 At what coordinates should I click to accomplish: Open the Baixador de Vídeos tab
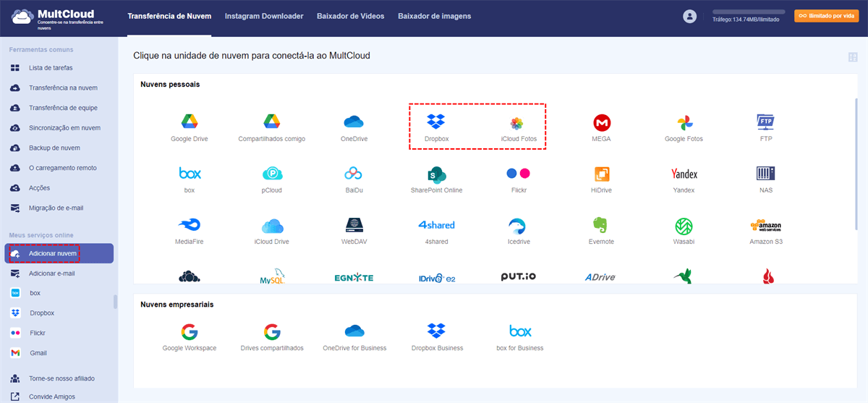point(350,16)
